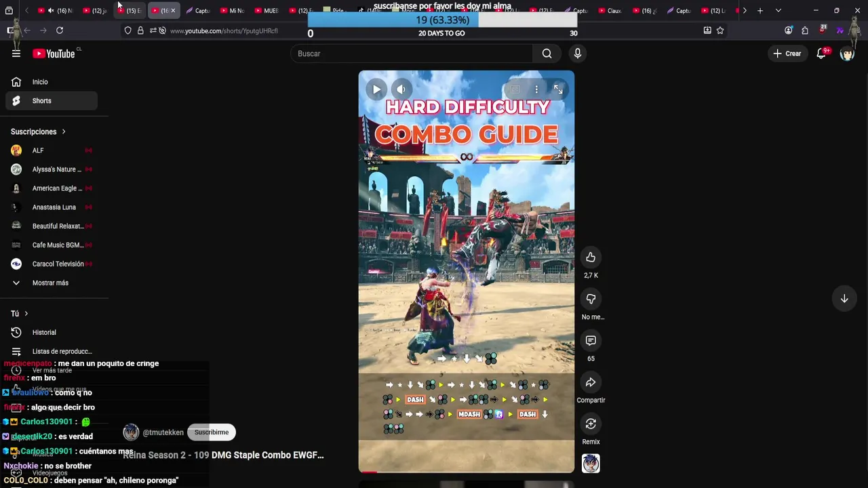Start voice search with the microphone
868x488 pixels.
coord(577,54)
